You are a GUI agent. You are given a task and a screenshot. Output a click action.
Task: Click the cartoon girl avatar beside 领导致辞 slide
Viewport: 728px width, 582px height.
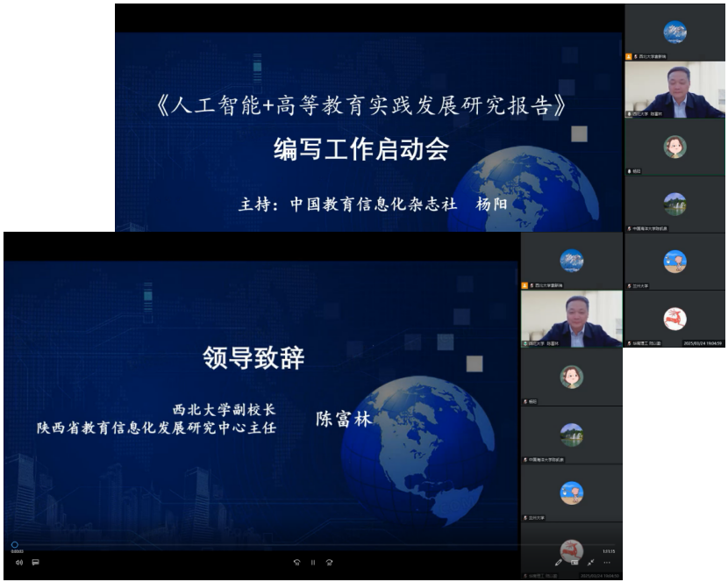point(572,377)
